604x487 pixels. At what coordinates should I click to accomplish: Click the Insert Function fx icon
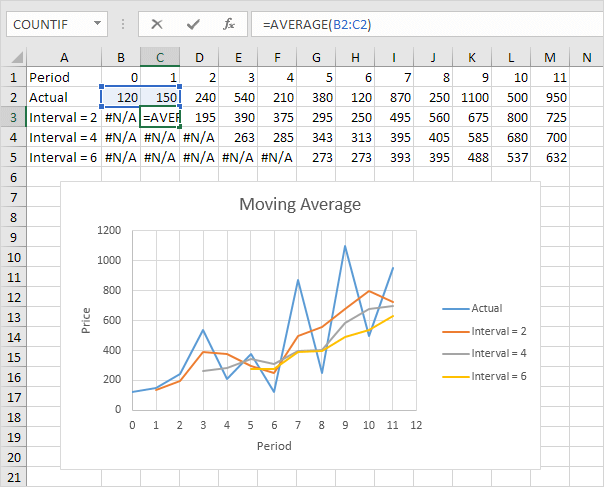point(229,23)
